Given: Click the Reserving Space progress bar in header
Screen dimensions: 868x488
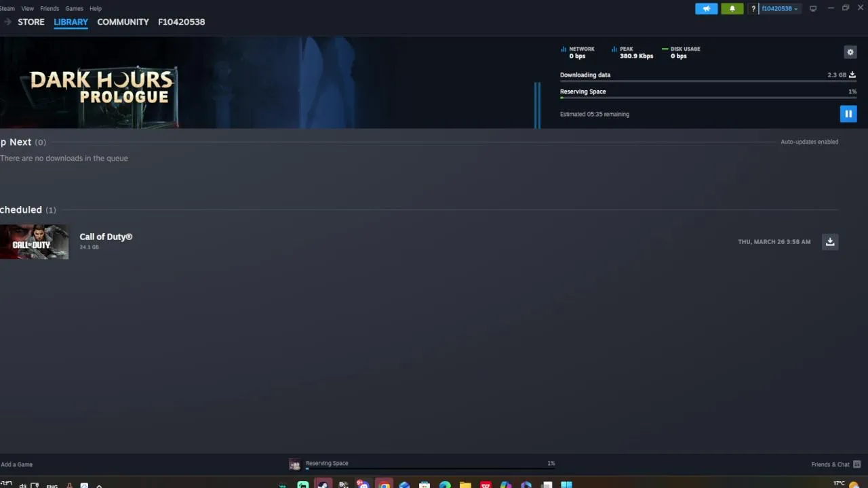Looking at the screenshot, I should click(708, 98).
